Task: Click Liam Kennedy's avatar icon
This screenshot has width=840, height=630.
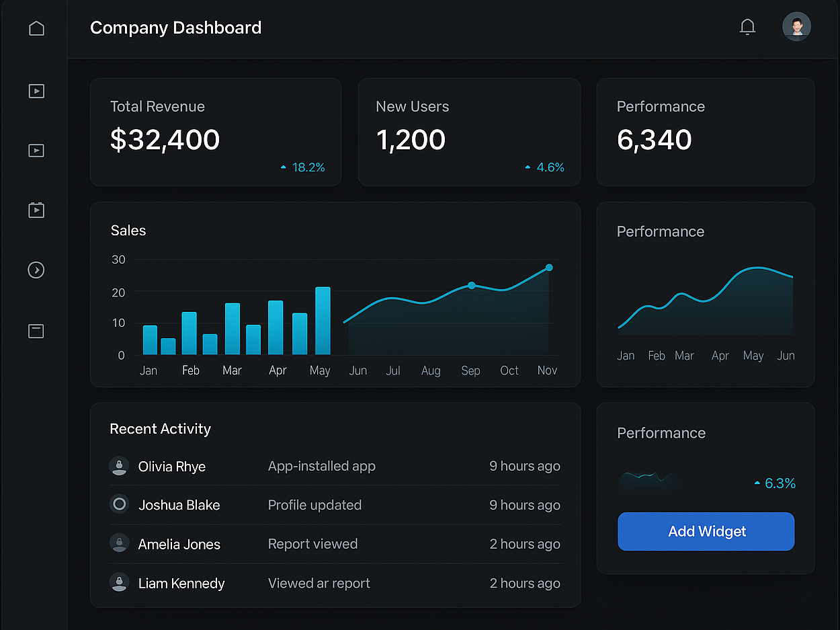Action: point(119,582)
